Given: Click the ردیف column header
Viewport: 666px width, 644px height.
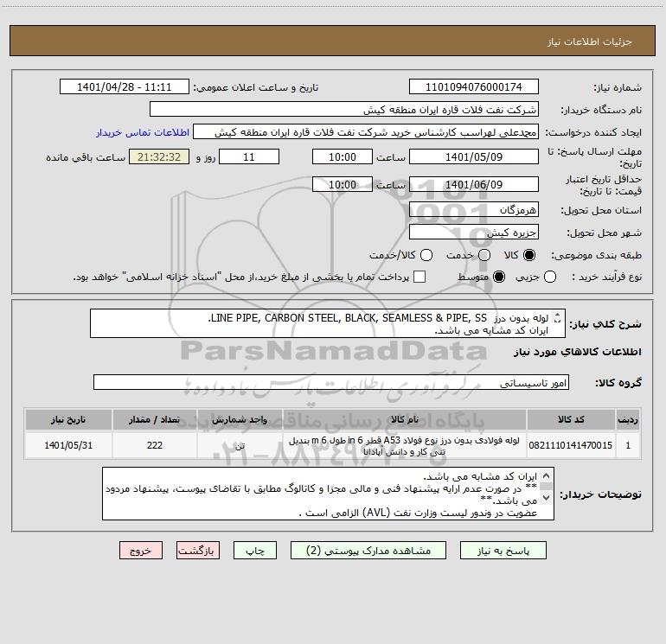Looking at the screenshot, I should tap(628, 419).
